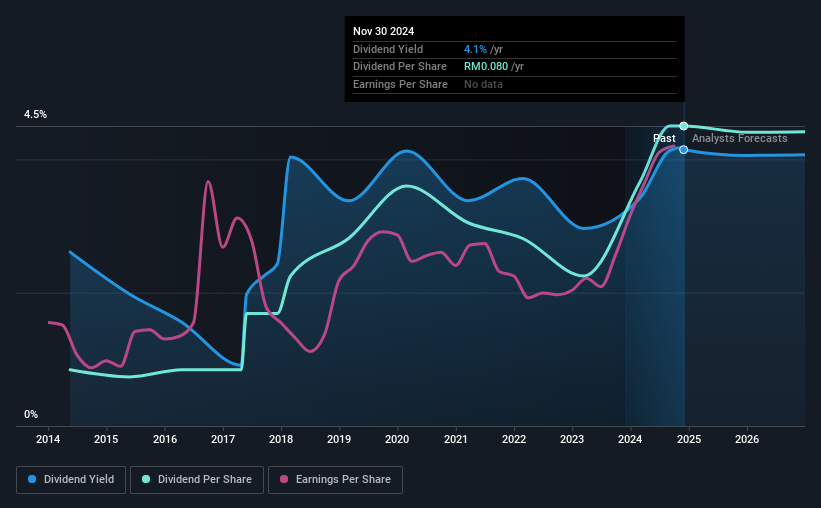Click the 2015 x-axis label
Viewport: 821px width, 508px height.
click(106, 439)
